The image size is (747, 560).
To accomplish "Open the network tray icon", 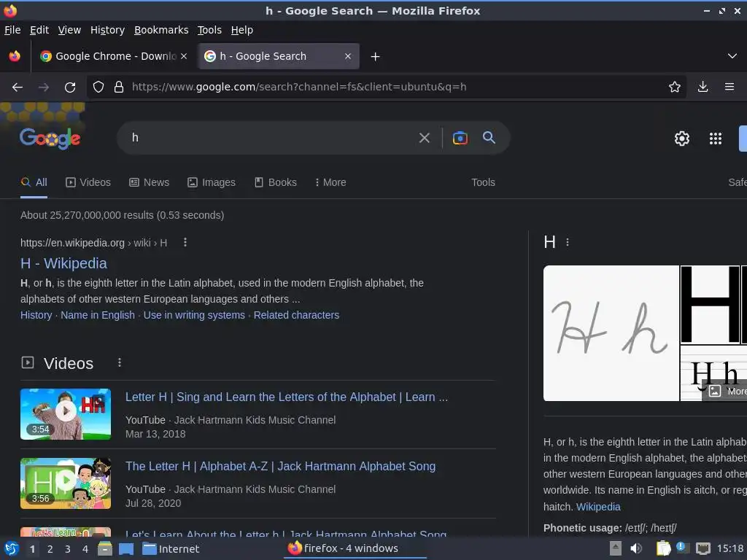I will [703, 548].
